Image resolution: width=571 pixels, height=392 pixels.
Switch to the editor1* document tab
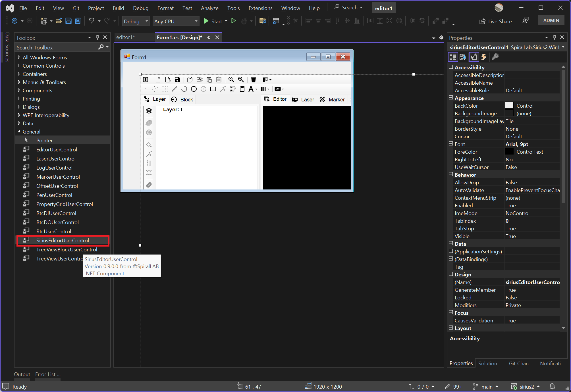126,37
